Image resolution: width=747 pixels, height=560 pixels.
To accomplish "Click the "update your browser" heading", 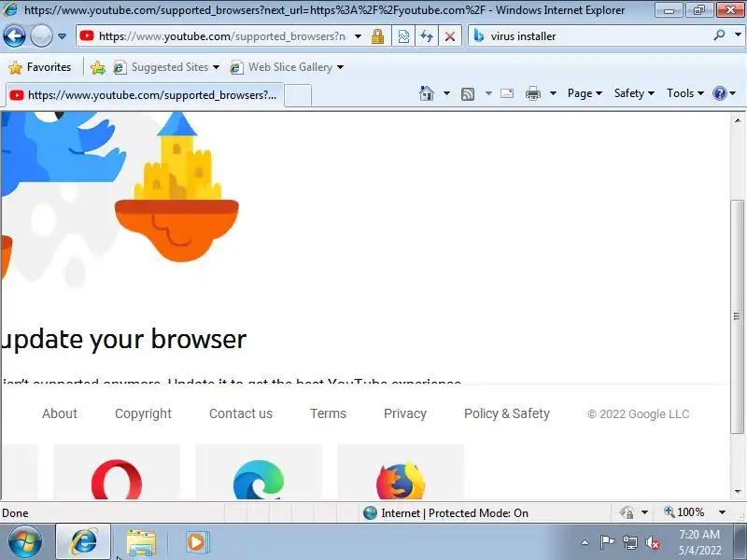I will tap(123, 340).
